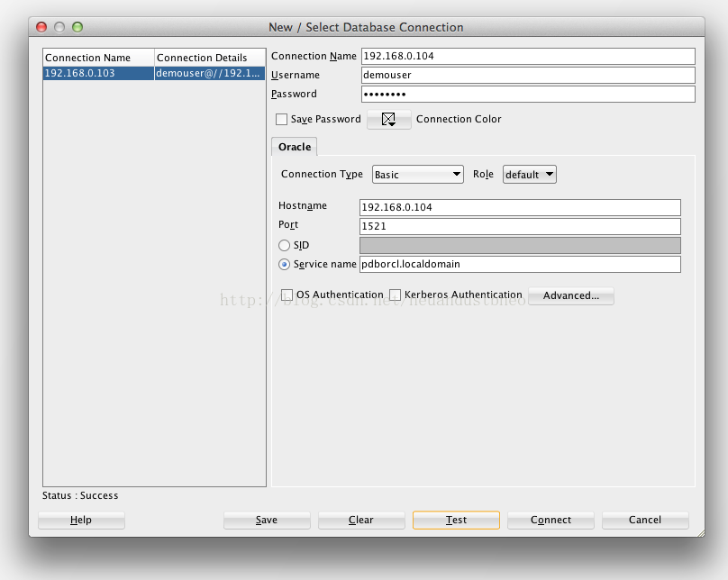Save the connection with Save button
The width and height of the screenshot is (728, 580).
pos(267,520)
